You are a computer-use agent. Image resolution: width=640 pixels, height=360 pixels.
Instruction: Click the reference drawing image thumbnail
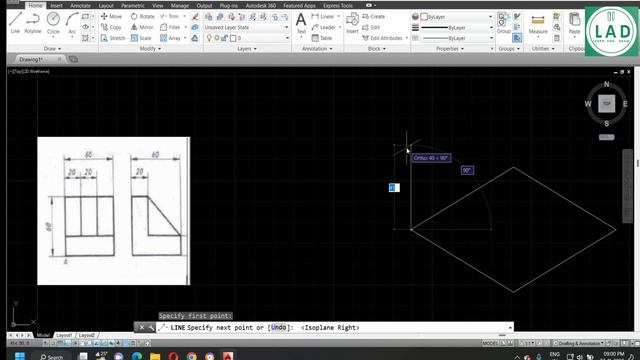click(x=113, y=211)
